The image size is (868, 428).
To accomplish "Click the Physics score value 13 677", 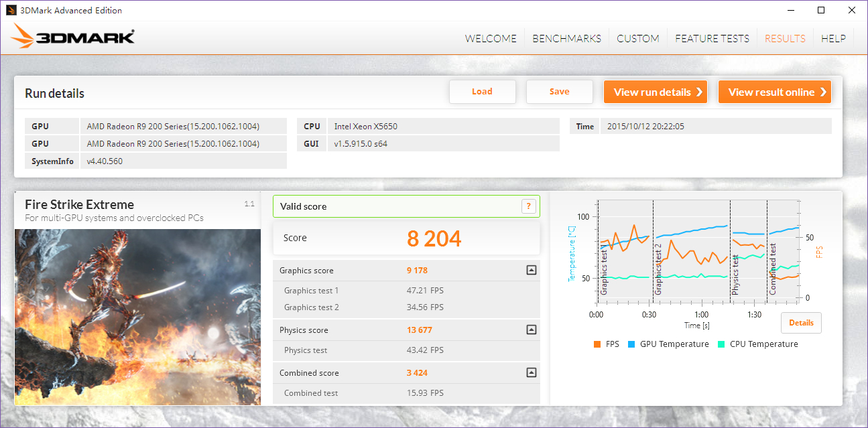I will pyautogui.click(x=420, y=330).
